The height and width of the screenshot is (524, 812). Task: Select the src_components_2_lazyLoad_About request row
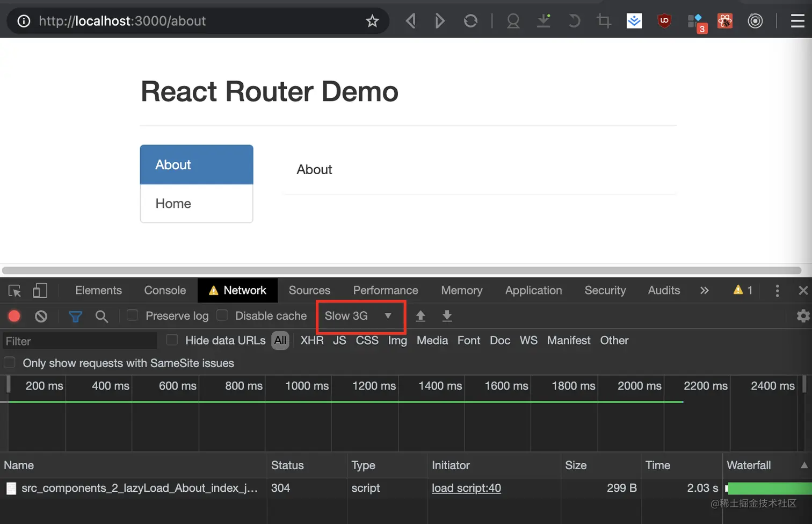coord(406,488)
